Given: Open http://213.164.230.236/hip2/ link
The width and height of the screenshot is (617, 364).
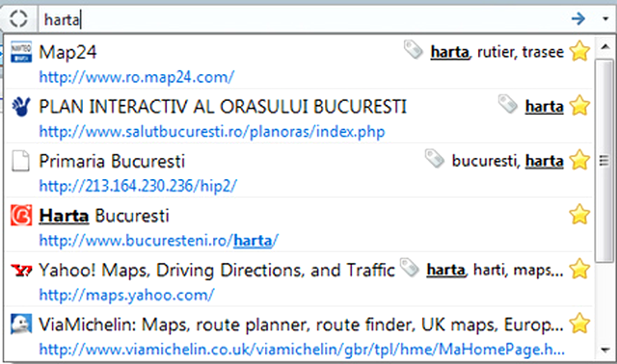Looking at the screenshot, I should coord(137,186).
